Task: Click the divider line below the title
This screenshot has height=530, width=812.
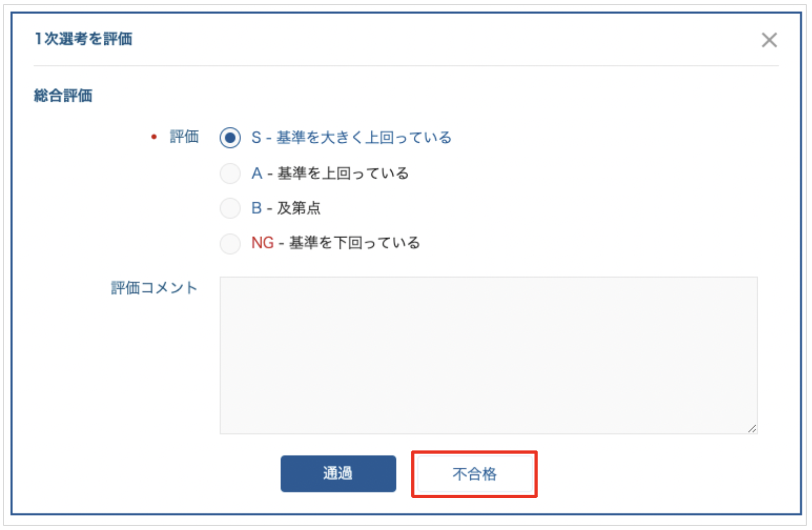Action: coord(405,66)
